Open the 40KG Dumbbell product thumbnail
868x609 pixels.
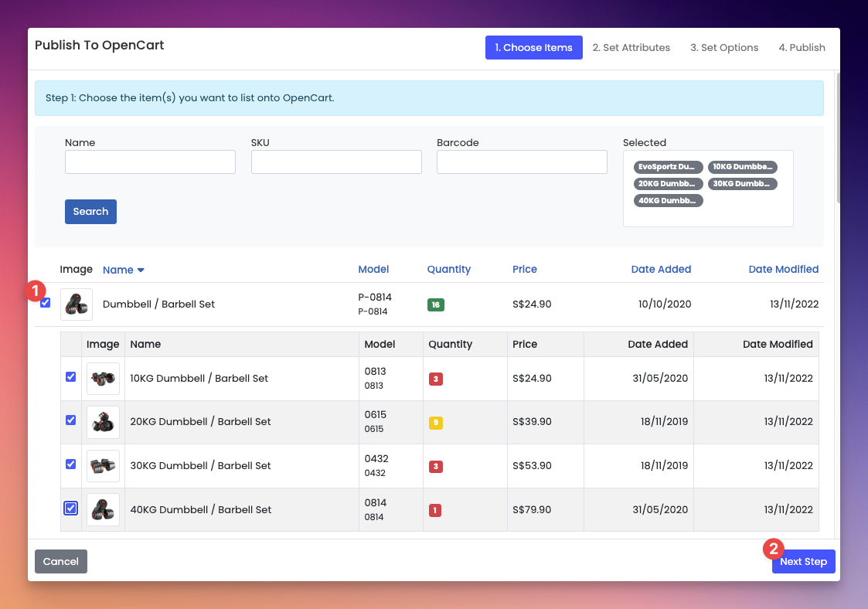103,510
